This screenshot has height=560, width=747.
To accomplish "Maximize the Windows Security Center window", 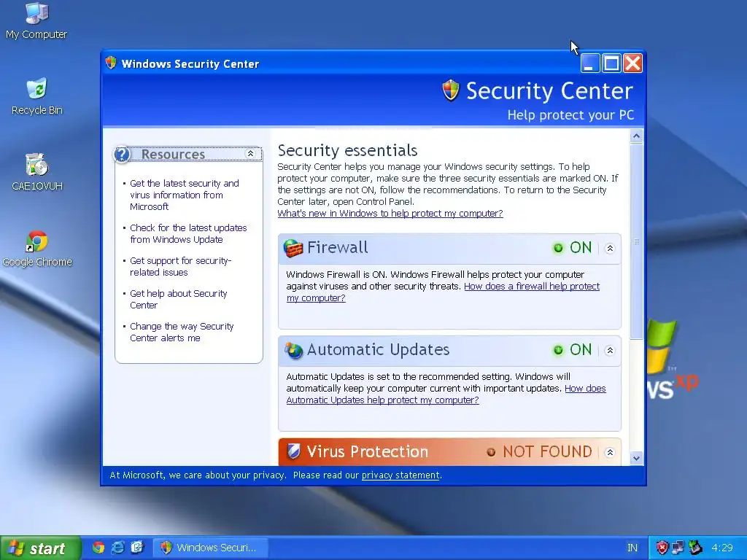I will pyautogui.click(x=612, y=63).
